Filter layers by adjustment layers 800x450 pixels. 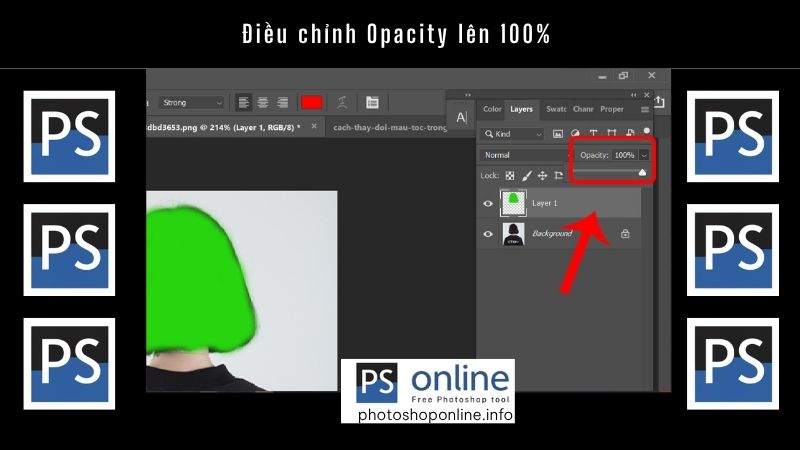coord(575,134)
